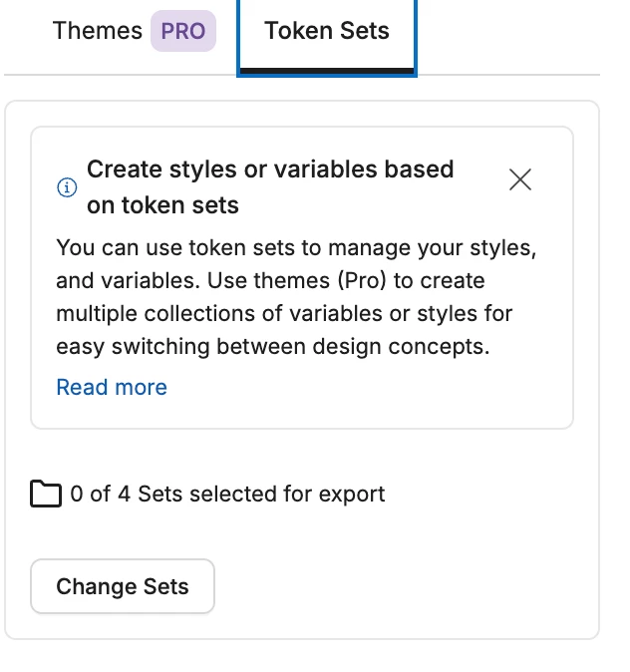Click the purple PRO badge

(183, 31)
